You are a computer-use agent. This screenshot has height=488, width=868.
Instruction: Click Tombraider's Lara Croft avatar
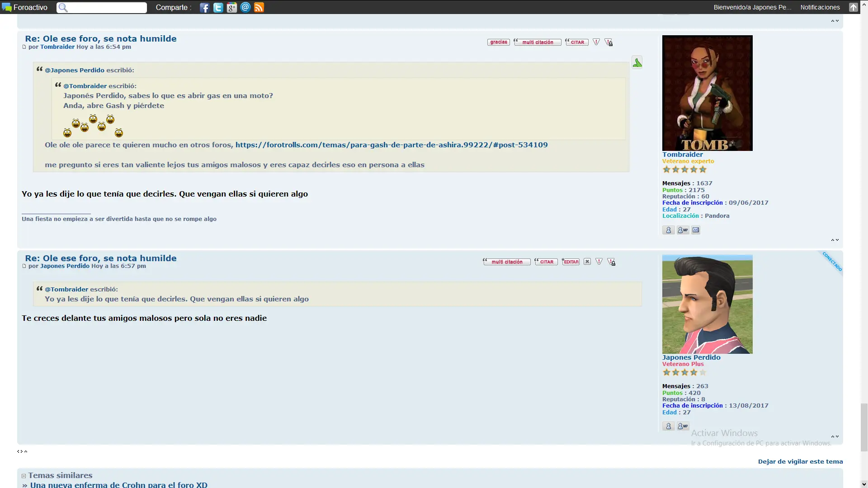pyautogui.click(x=708, y=93)
